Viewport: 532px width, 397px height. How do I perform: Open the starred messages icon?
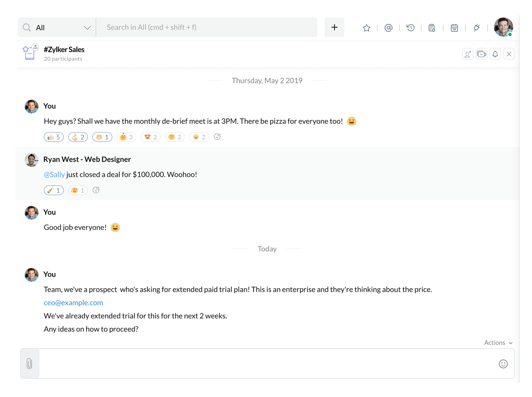(366, 28)
